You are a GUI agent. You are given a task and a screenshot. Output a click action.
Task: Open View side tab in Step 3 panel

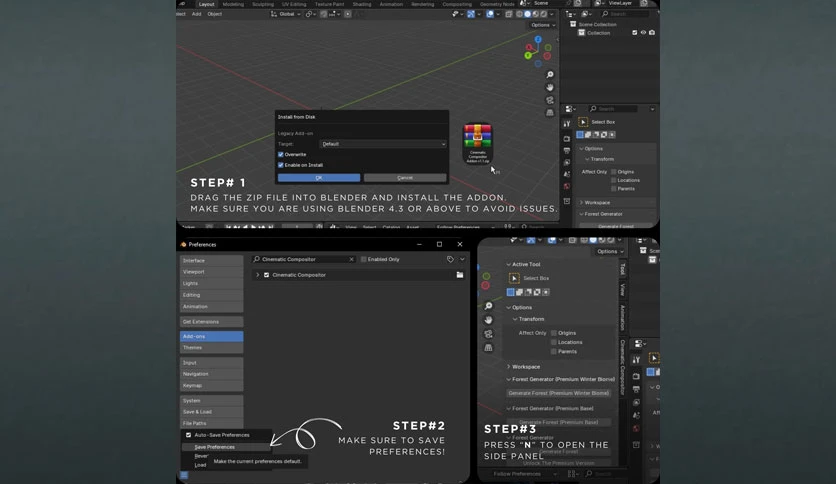[x=622, y=290]
